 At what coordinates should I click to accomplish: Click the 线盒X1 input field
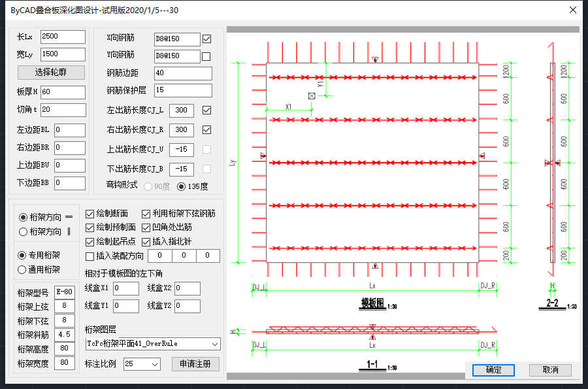(126, 288)
